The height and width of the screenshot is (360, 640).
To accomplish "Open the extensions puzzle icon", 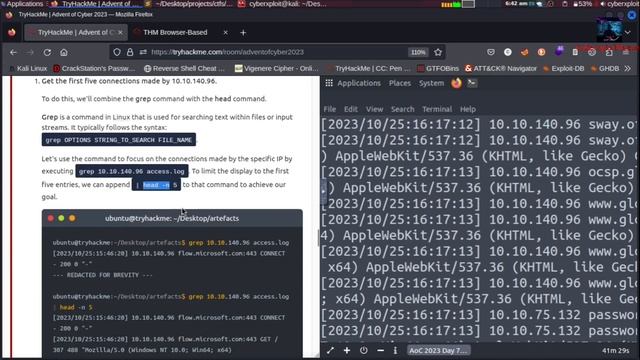I will [x=609, y=52].
